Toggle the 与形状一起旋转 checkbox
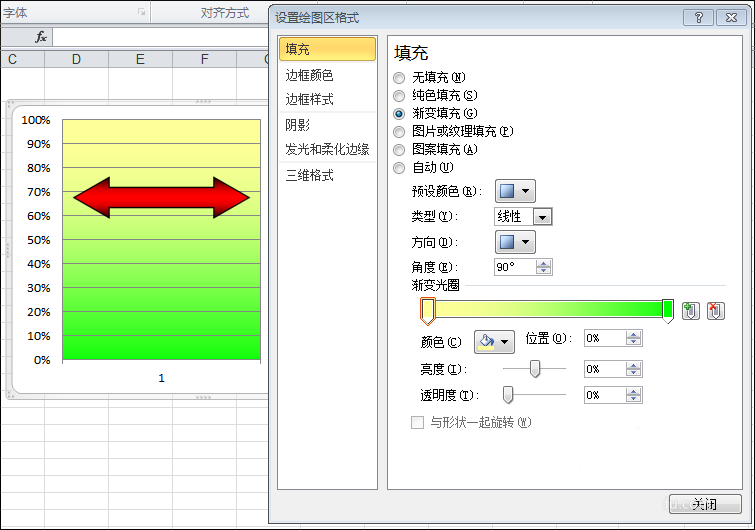 click(417, 423)
